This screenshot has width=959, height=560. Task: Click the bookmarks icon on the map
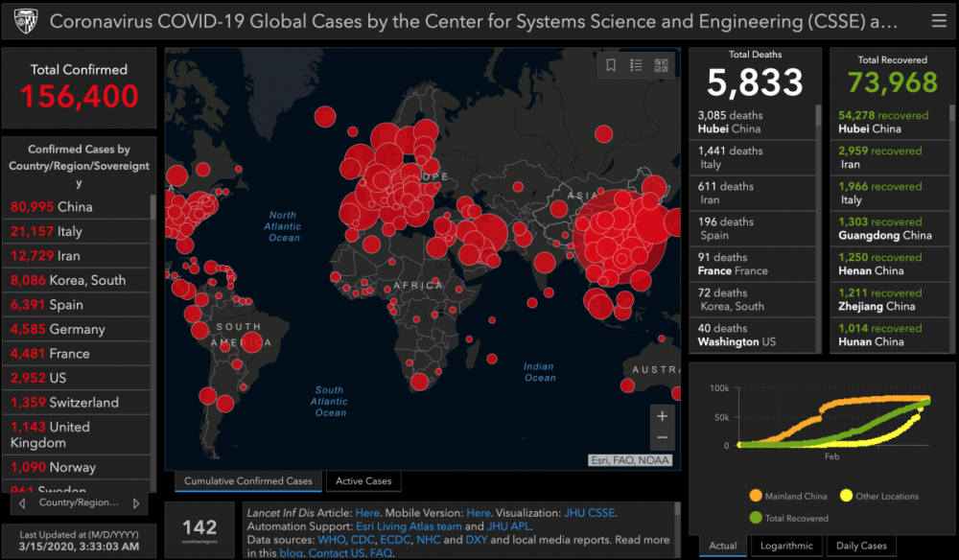click(610, 65)
